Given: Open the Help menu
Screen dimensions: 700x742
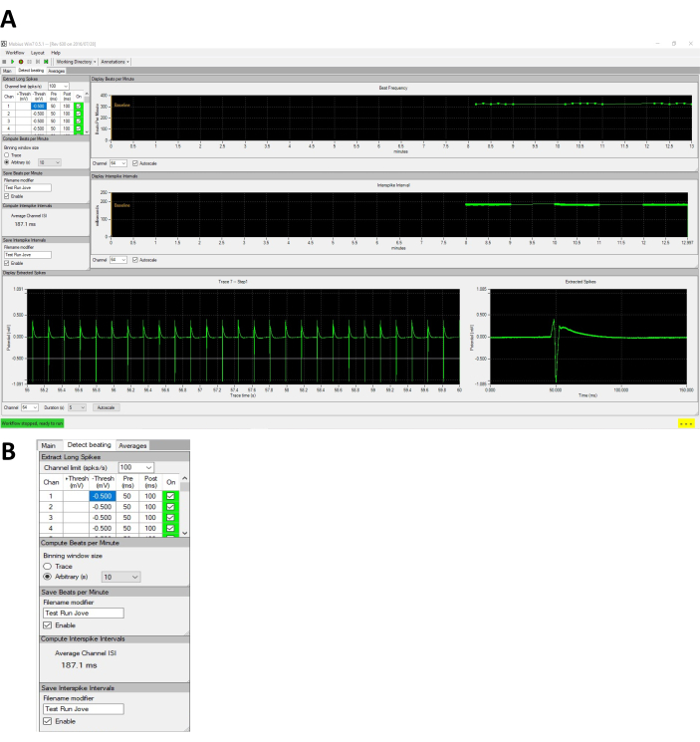Looking at the screenshot, I should pyautogui.click(x=56, y=53).
